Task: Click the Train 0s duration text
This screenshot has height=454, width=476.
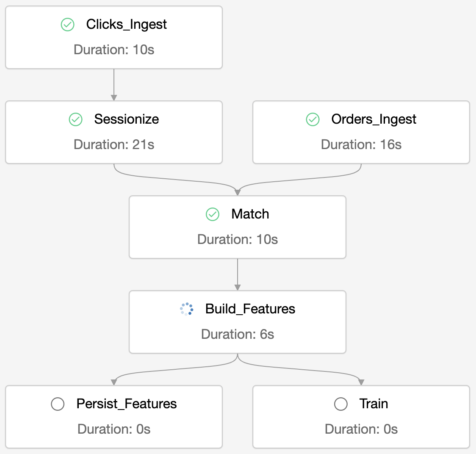Action: pyautogui.click(x=361, y=429)
